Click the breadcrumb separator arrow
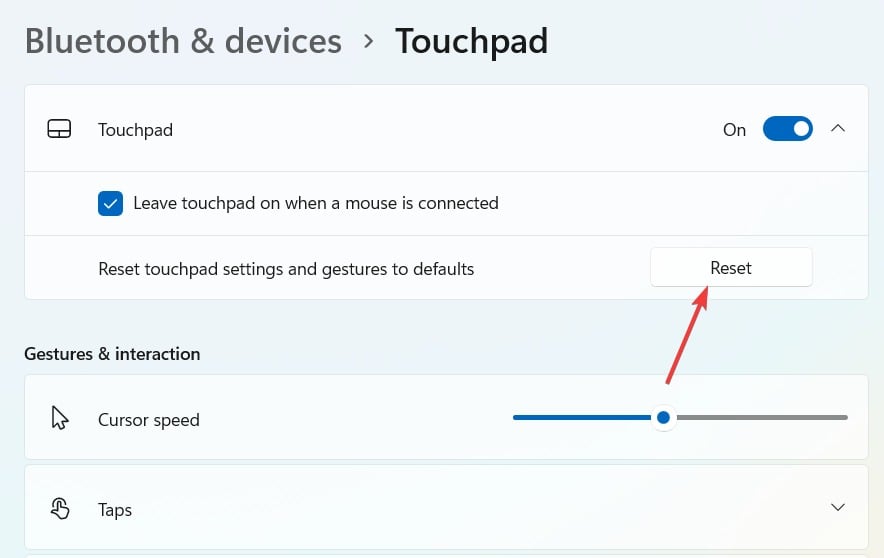 tap(369, 42)
